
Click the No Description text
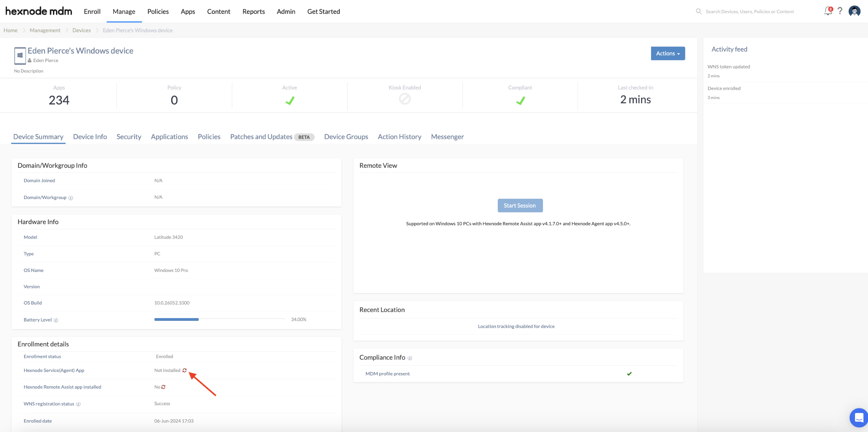pyautogui.click(x=28, y=71)
